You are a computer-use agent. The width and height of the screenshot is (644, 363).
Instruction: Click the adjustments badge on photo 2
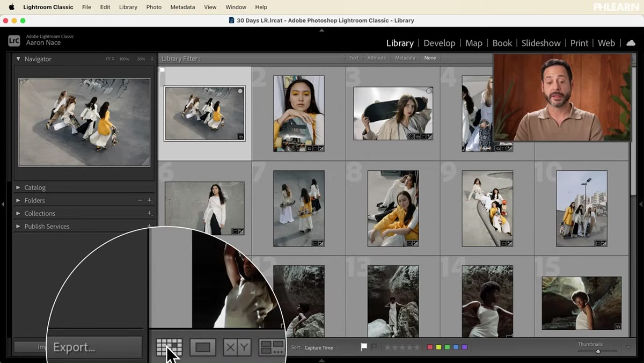coord(320,148)
